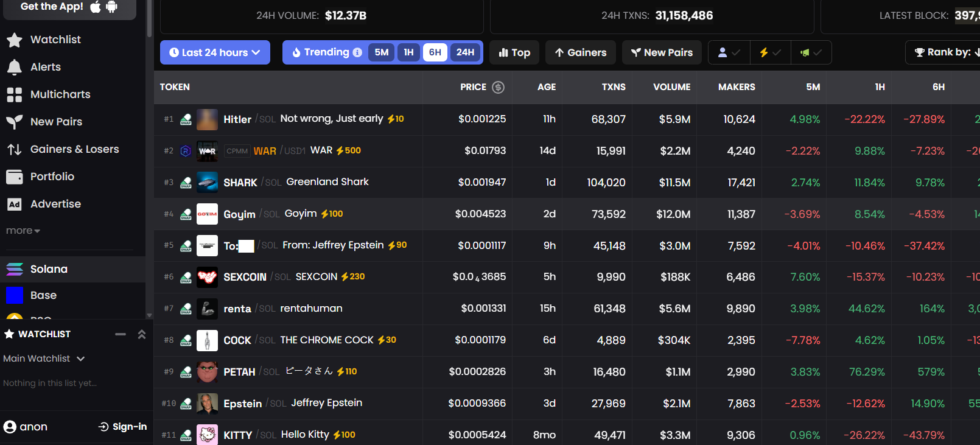Switch to Gainers tab
Screen dimensions: 980x445
click(x=581, y=52)
